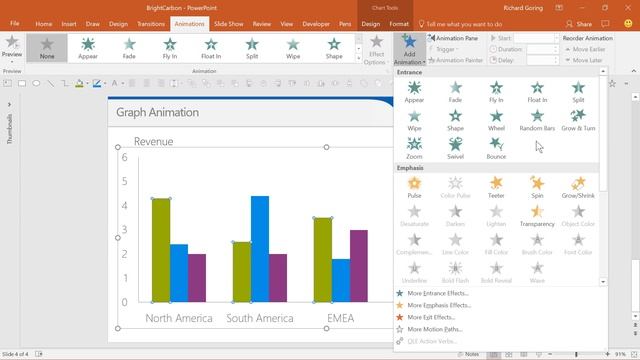Screen dimensions: 640x360
Task: Collapse the ribbon arrow
Action: tap(633, 71)
